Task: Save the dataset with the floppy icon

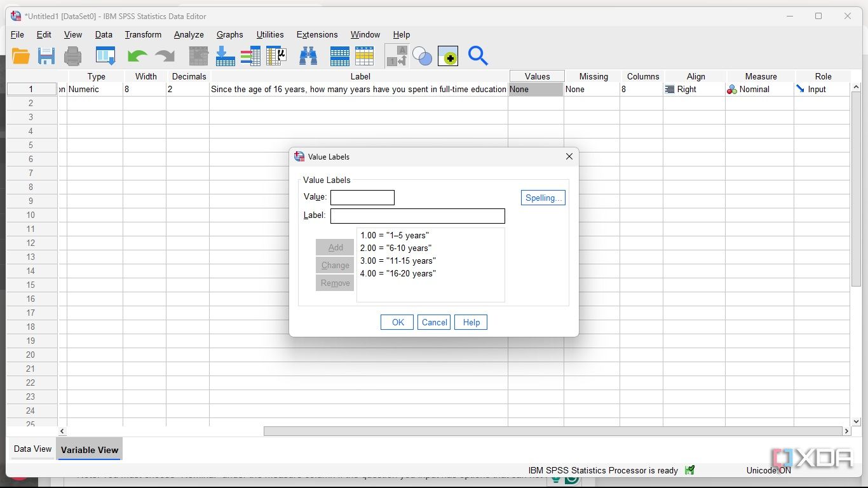Action: click(46, 57)
